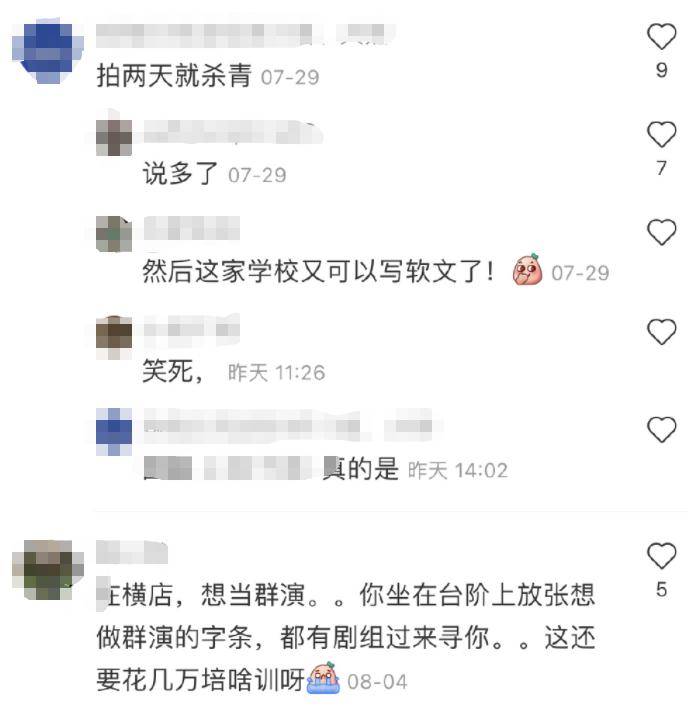This screenshot has height=713, width=688.
Task: Open avatar of '说多了' replier
Action: coord(114,137)
